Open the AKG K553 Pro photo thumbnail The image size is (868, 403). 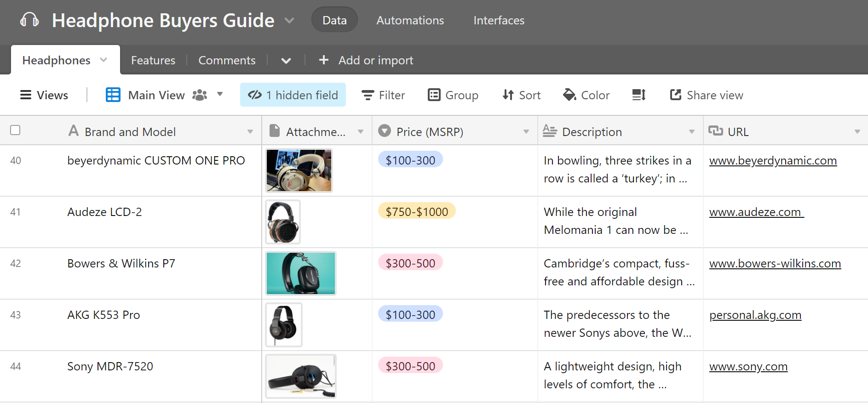(284, 325)
